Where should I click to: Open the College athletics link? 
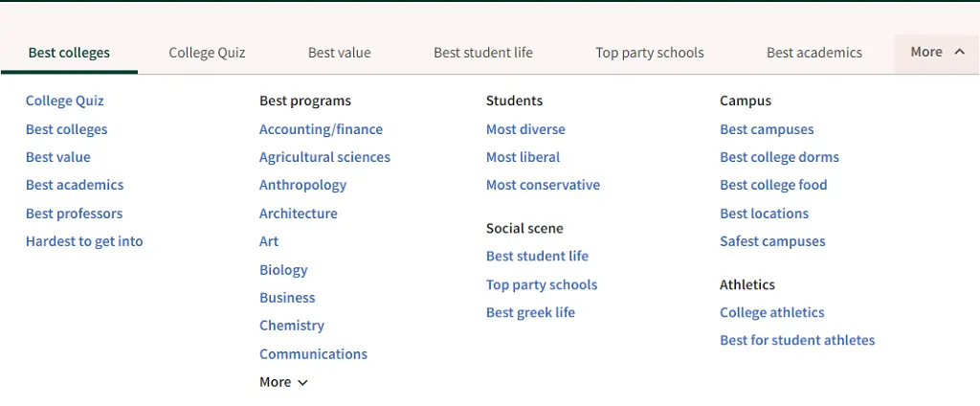click(x=772, y=312)
